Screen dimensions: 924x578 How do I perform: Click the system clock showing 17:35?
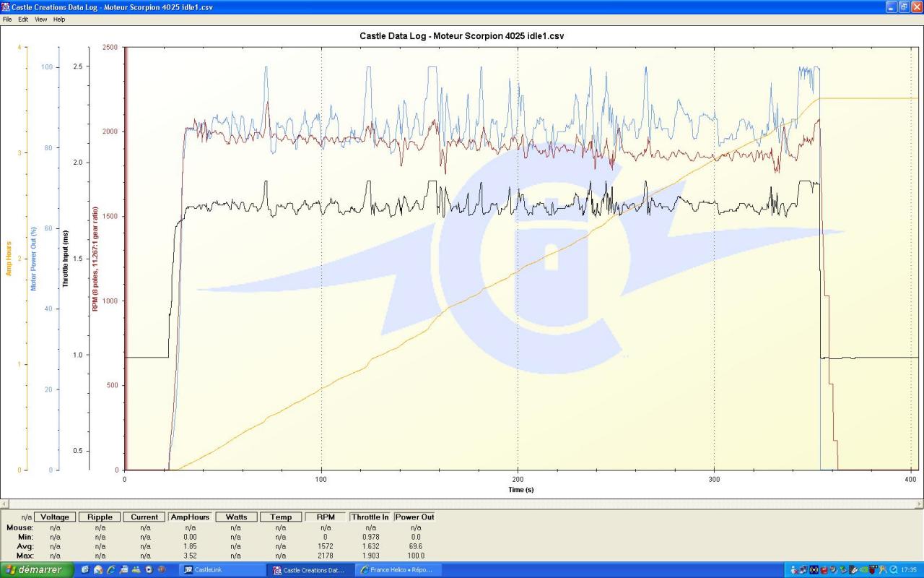(x=909, y=570)
